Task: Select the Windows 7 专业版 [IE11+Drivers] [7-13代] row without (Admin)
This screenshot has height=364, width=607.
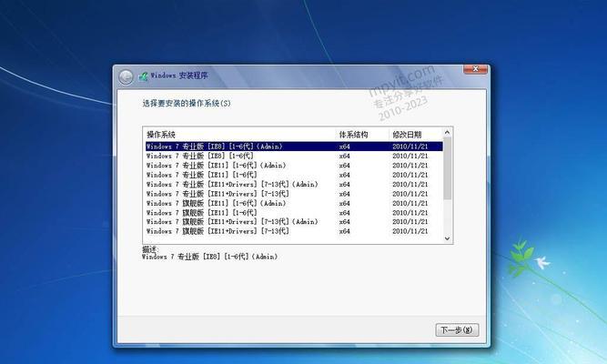Action: (x=294, y=194)
